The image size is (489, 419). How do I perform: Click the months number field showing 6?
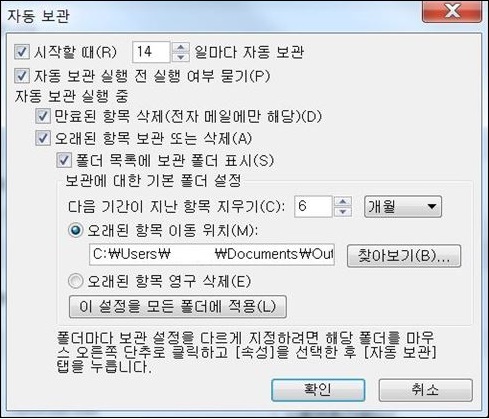coord(313,206)
